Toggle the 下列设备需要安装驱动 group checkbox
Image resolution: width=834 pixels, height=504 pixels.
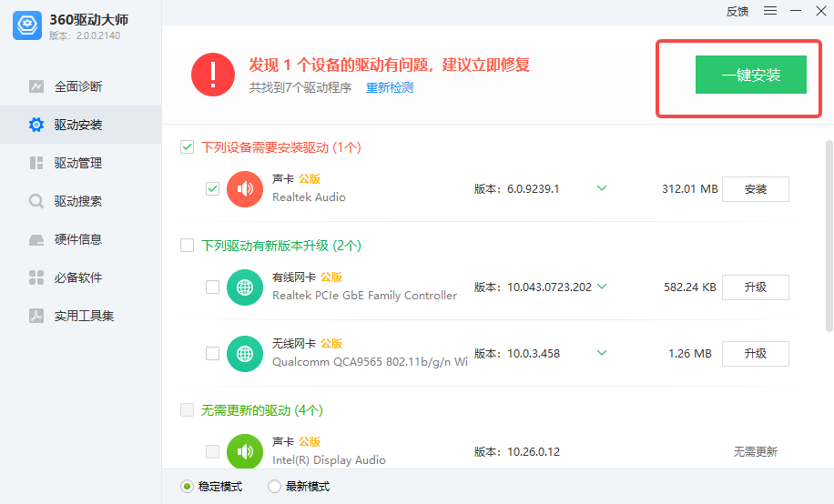tap(188, 146)
